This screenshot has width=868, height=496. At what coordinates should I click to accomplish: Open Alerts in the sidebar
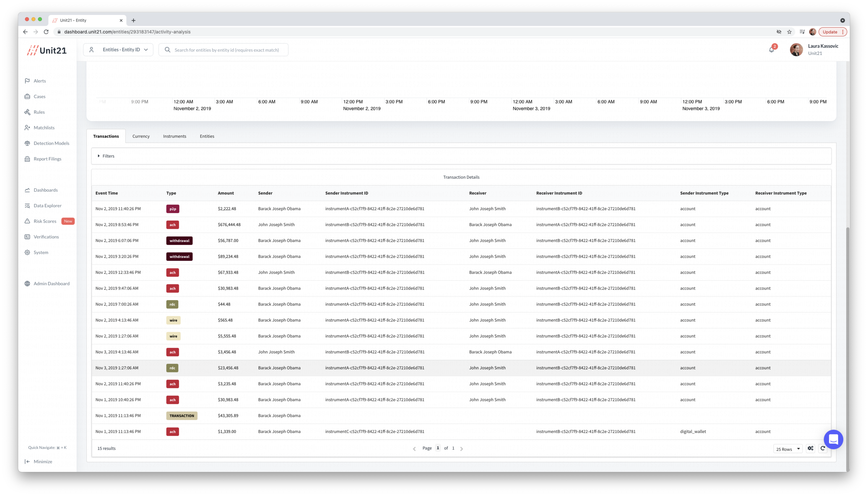pyautogui.click(x=39, y=81)
